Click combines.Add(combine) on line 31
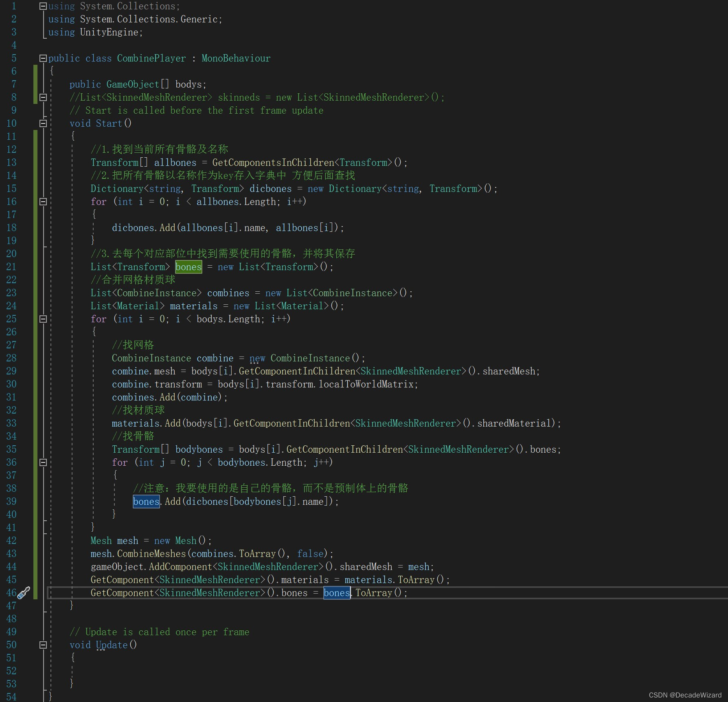This screenshot has width=728, height=702. [x=169, y=397]
